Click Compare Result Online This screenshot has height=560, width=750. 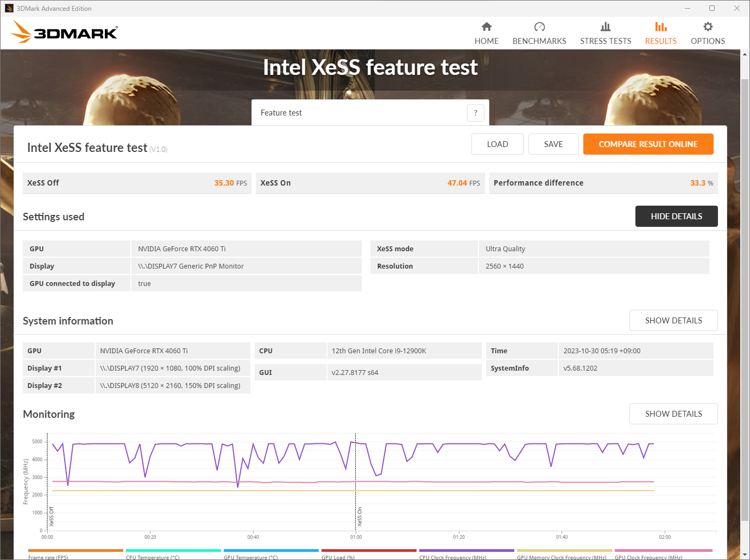point(648,144)
